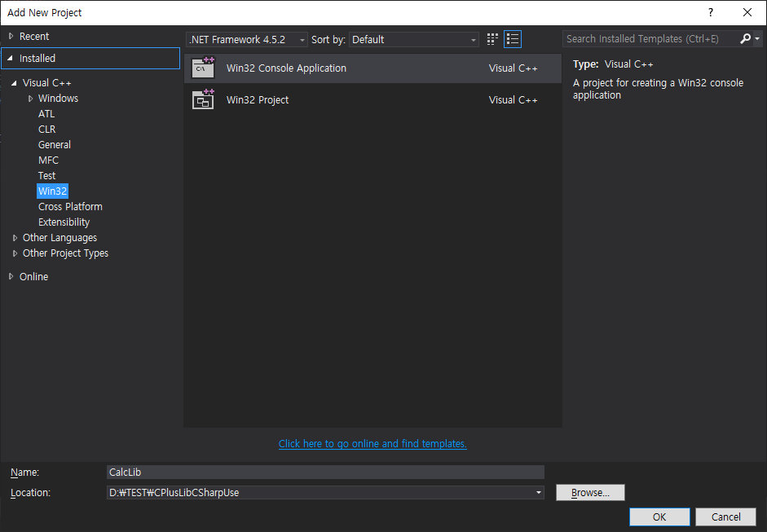Click the Other Languages label

60,238
